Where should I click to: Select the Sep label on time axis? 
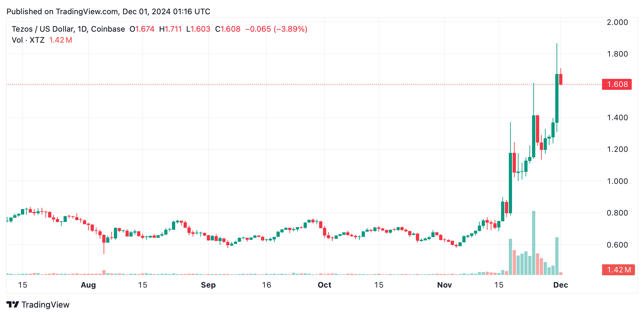(x=208, y=285)
